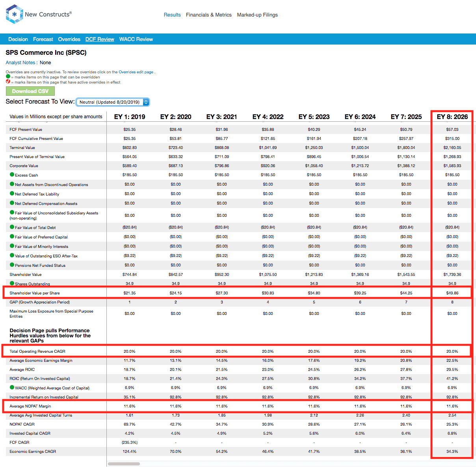Open the Overrides edit page link
The width and height of the screenshot is (476, 469).
[136, 72]
